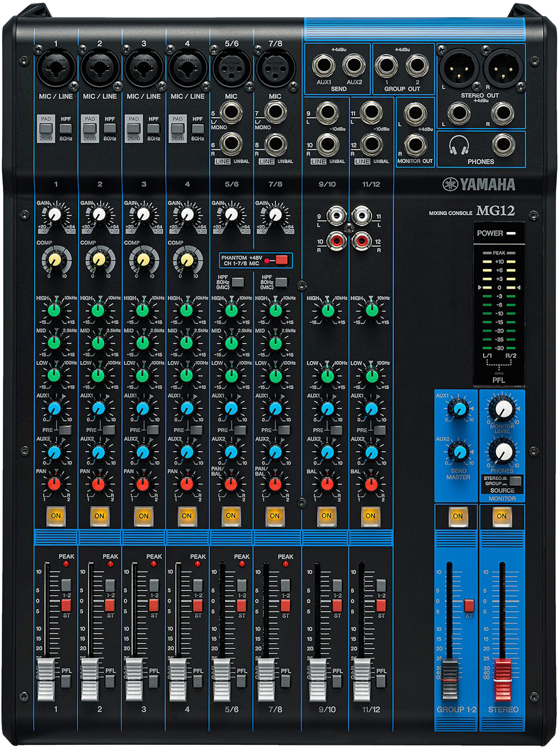Screen dimensions: 560x749
Task: Click the GROUP 1-2 master fader
Action: pos(450,679)
